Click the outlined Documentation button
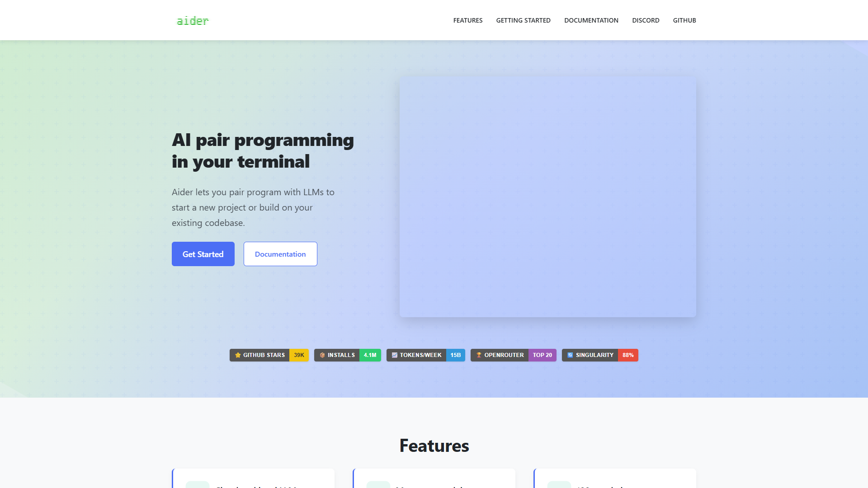The width and height of the screenshot is (868, 488). pyautogui.click(x=280, y=254)
